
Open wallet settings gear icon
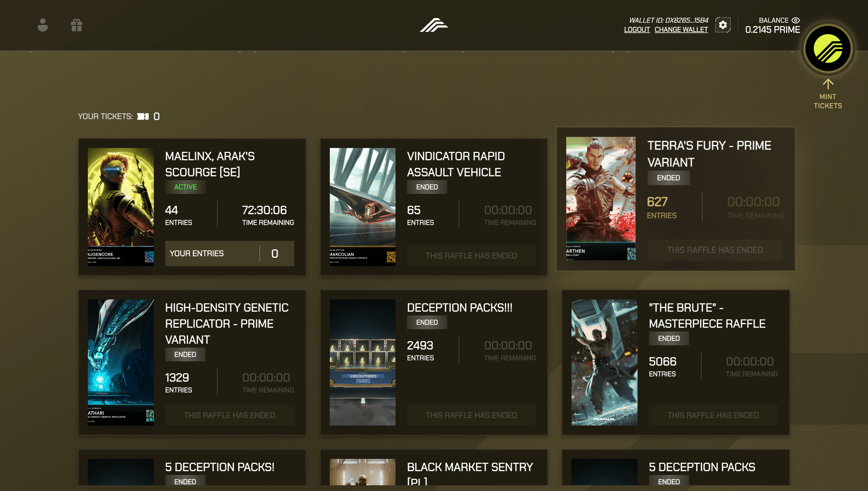click(x=723, y=25)
